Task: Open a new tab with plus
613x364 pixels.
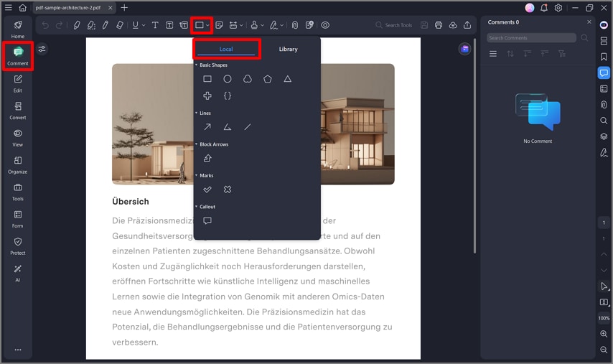Action: click(x=124, y=7)
